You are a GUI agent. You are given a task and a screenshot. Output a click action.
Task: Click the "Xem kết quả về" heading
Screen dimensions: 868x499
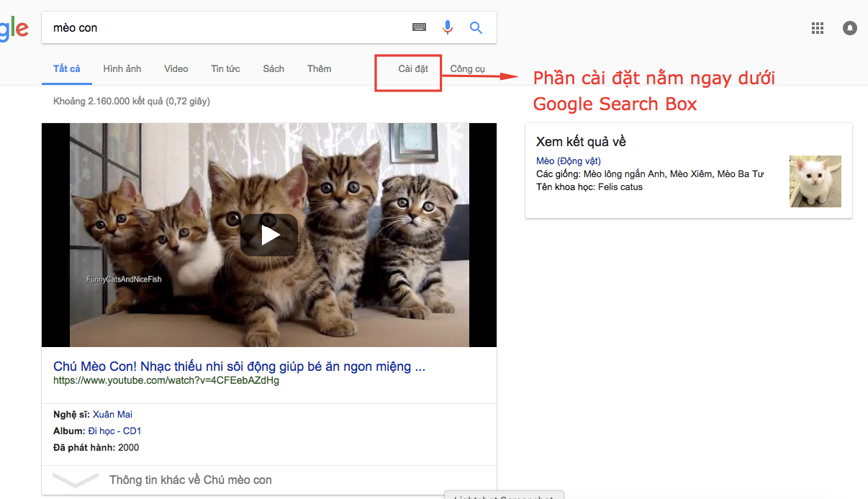581,142
